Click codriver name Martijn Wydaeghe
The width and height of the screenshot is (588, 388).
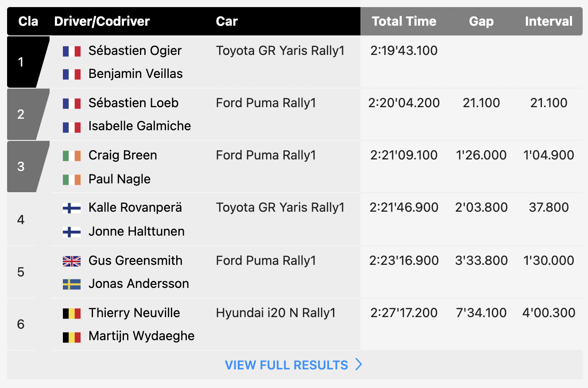pyautogui.click(x=141, y=336)
